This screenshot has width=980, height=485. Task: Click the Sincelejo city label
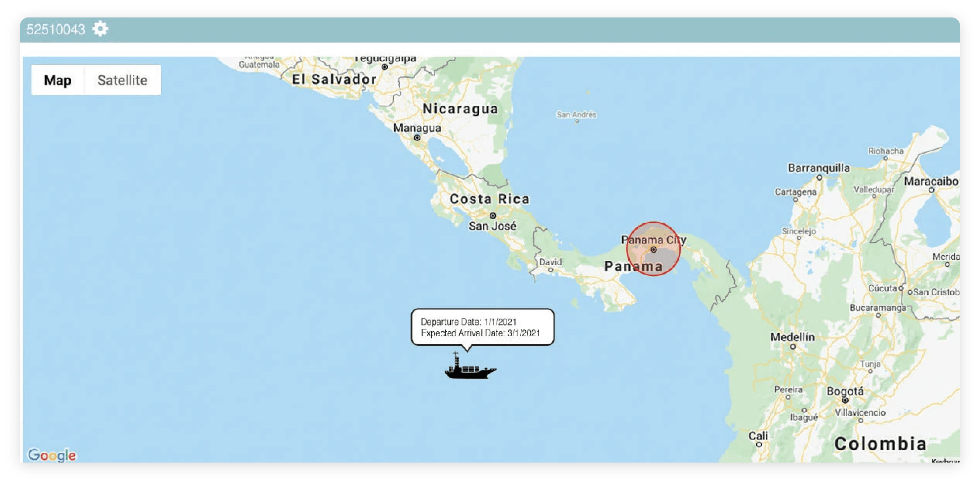pyautogui.click(x=798, y=231)
